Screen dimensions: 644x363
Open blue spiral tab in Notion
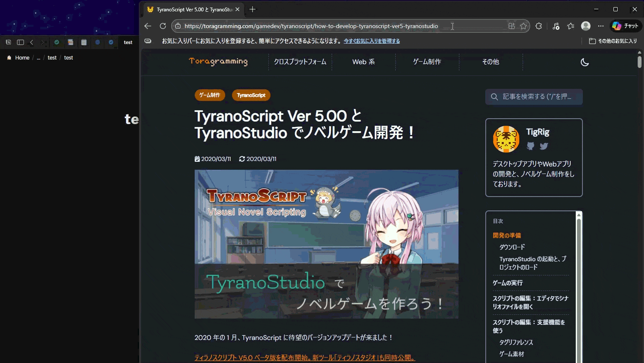pyautogui.click(x=98, y=42)
